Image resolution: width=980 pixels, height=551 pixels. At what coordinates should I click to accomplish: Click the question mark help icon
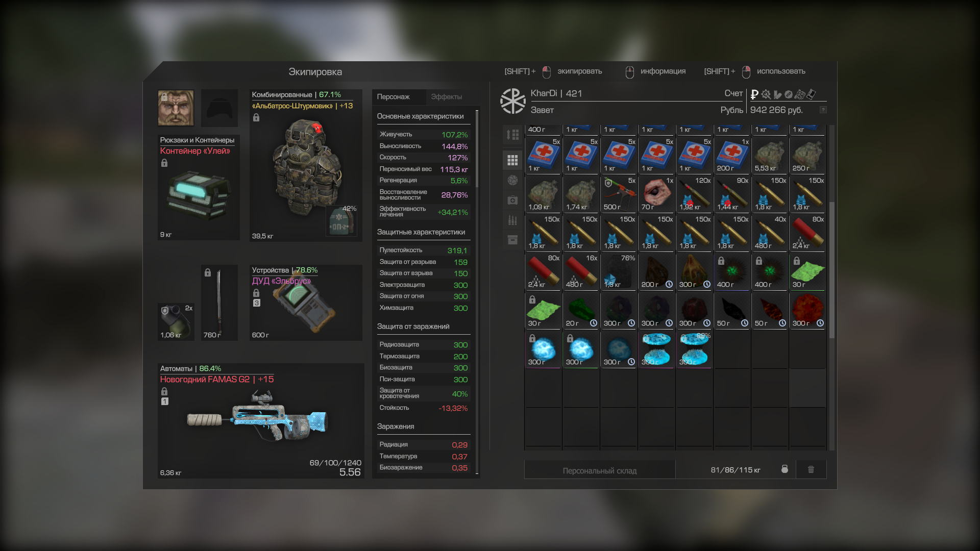823,110
